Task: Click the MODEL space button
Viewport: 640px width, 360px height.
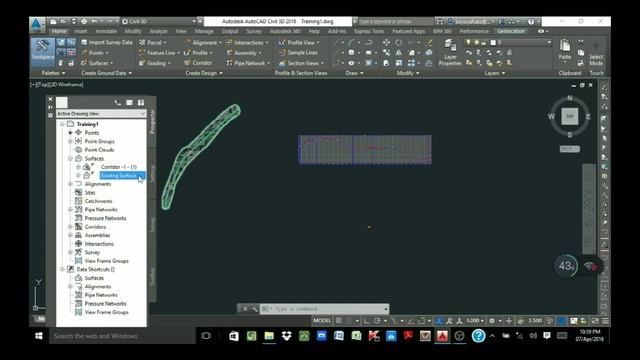Action: coord(322,321)
